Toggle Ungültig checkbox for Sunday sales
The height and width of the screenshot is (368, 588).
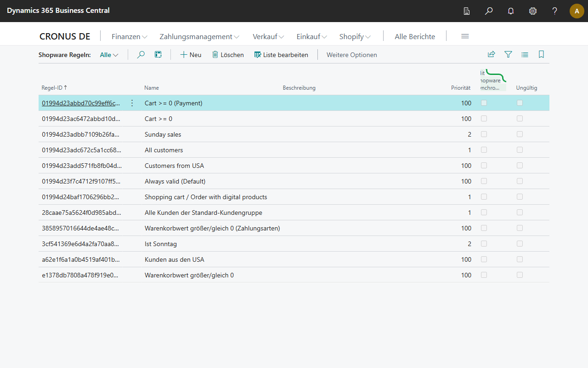[x=520, y=134]
